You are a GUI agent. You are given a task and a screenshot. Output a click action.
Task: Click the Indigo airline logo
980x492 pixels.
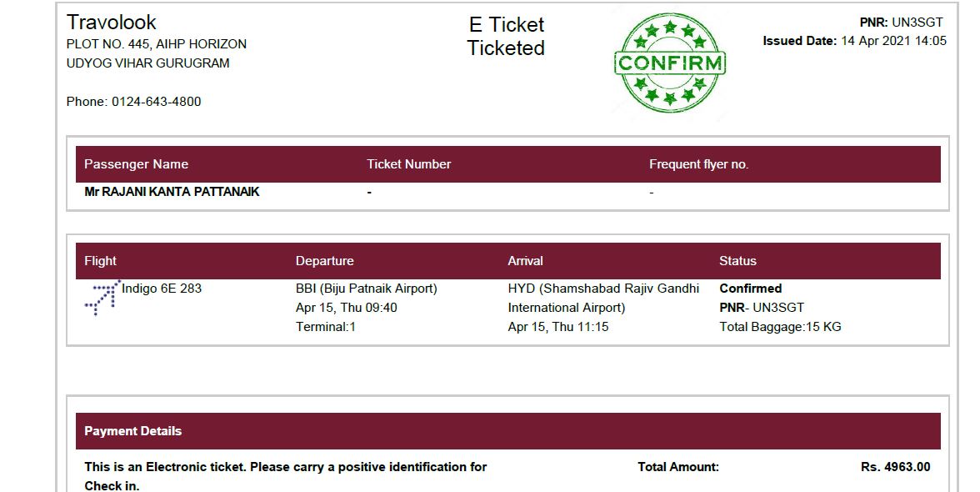[102, 298]
